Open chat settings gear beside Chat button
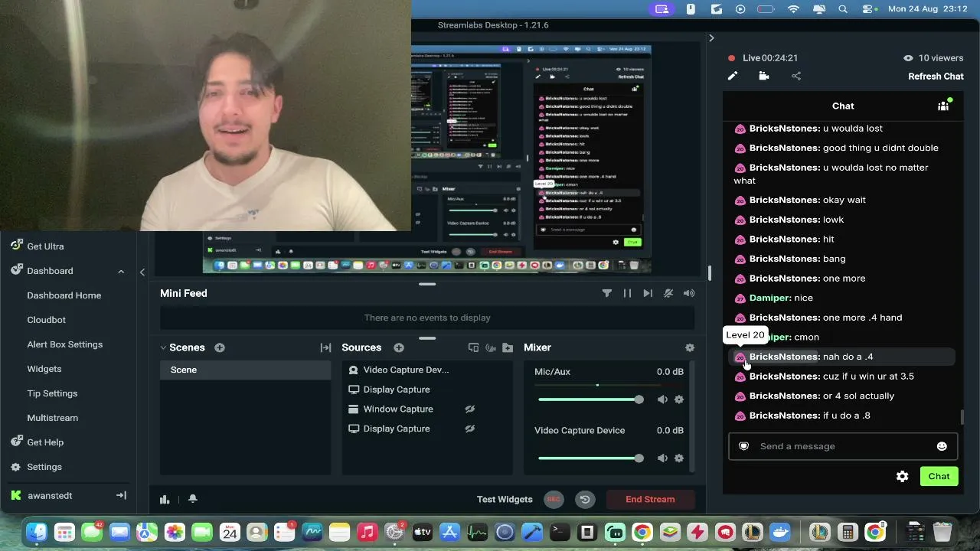 tap(903, 476)
